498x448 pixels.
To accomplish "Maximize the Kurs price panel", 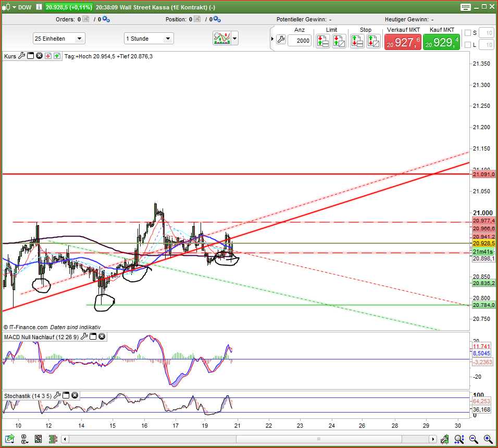I will point(31,56).
